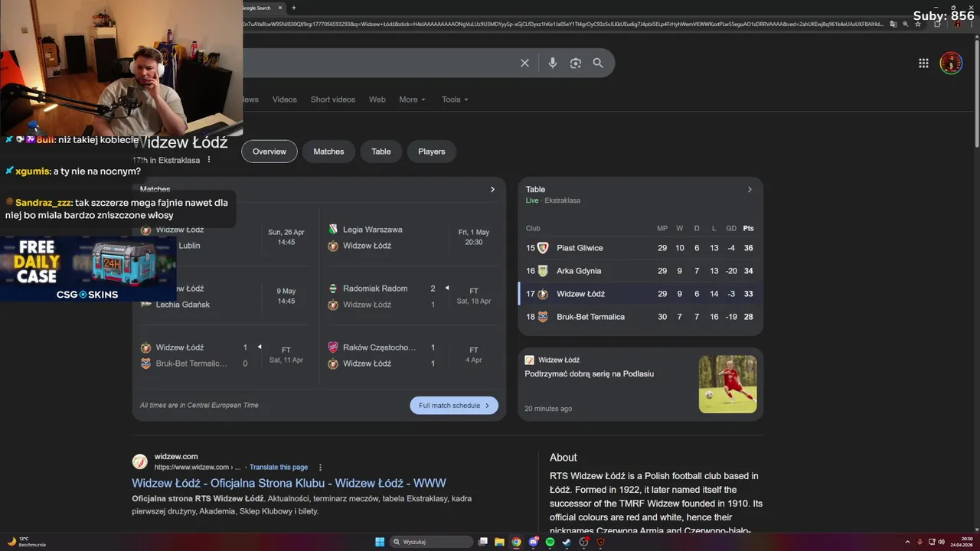Open a new browser tab with plus
Image resolution: width=980 pixels, height=551 pixels.
(x=293, y=8)
